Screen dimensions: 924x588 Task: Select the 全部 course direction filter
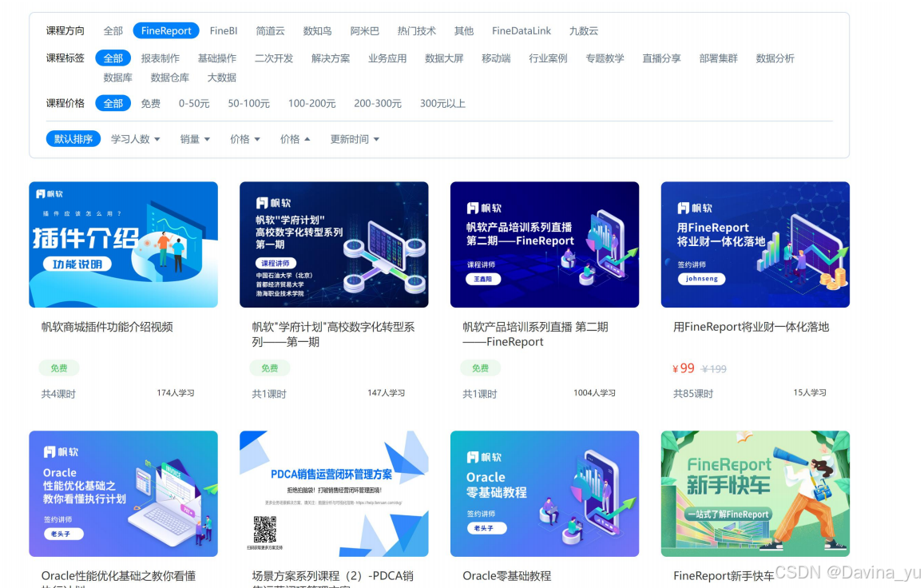[x=113, y=30]
